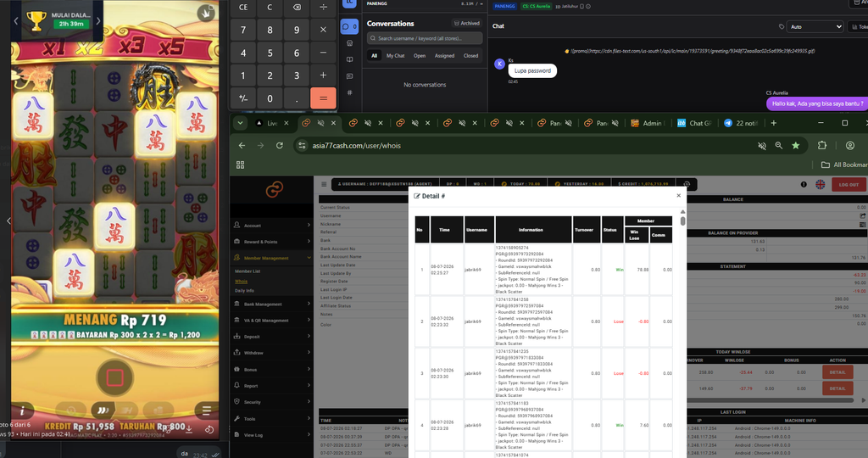Screen dimensions: 868x458
Task: Open a new browser tab
Action: (x=773, y=123)
